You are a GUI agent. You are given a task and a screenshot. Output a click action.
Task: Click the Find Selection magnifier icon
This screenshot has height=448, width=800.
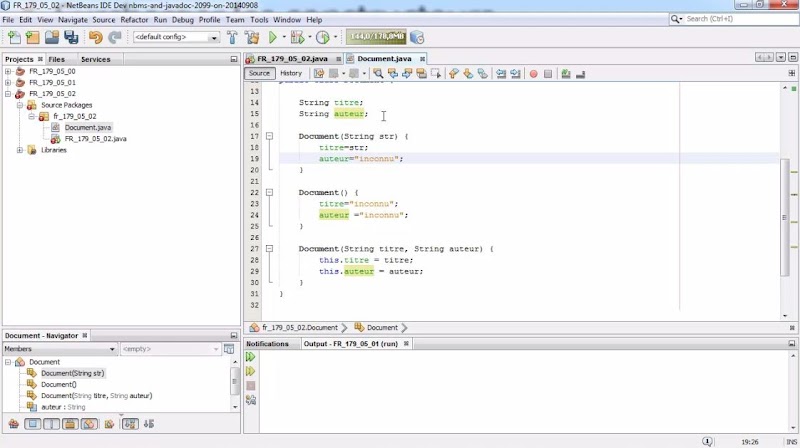(378, 74)
